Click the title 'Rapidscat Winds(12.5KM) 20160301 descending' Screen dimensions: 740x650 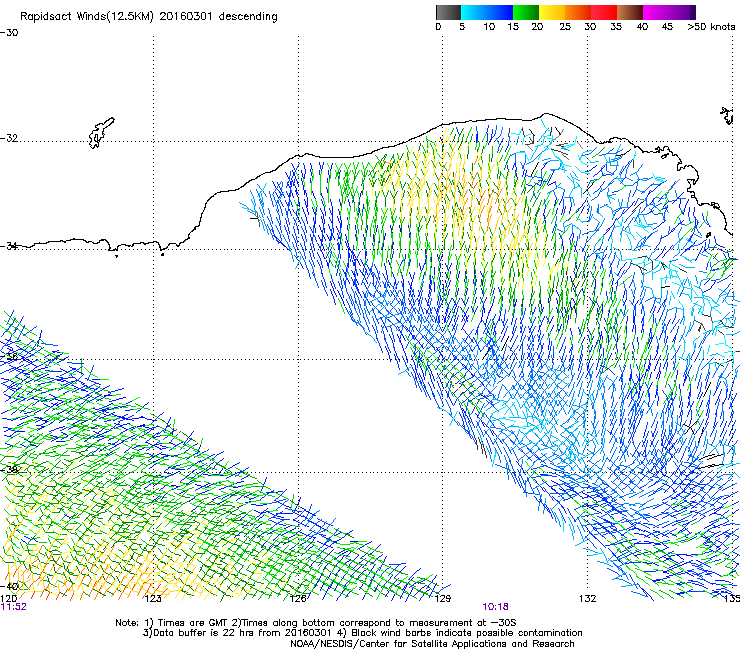[149, 16]
